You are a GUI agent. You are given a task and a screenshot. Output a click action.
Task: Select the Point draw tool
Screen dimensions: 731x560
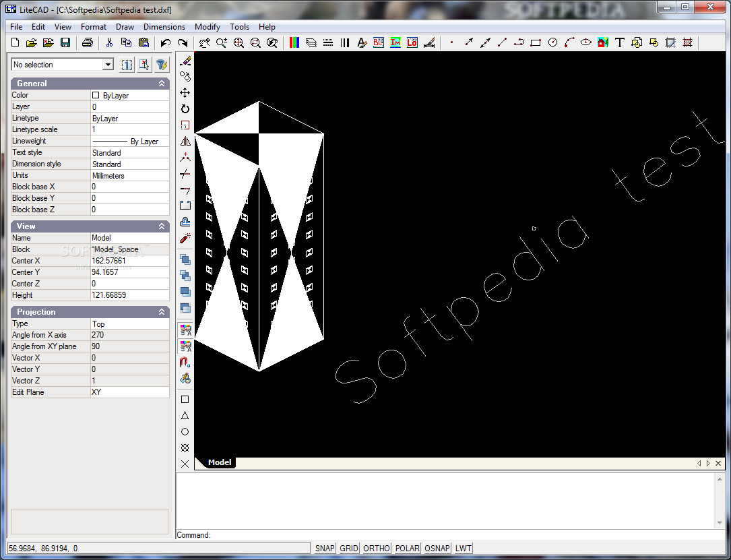click(x=451, y=43)
